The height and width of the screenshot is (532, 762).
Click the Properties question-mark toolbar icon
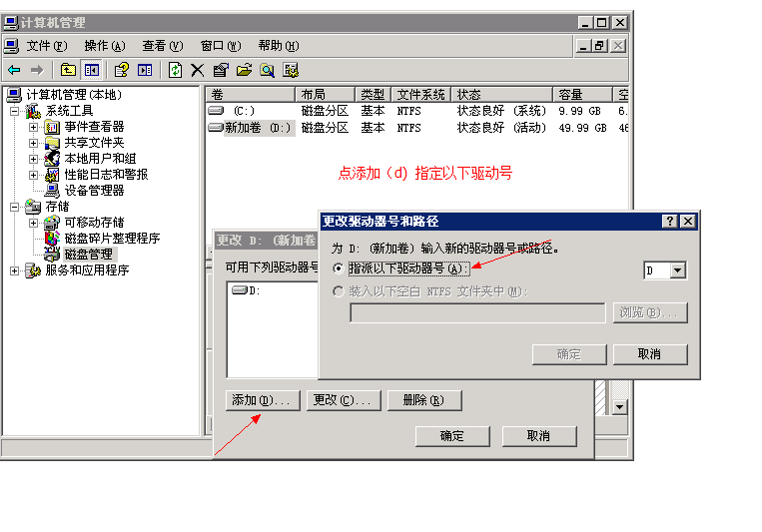(122, 70)
